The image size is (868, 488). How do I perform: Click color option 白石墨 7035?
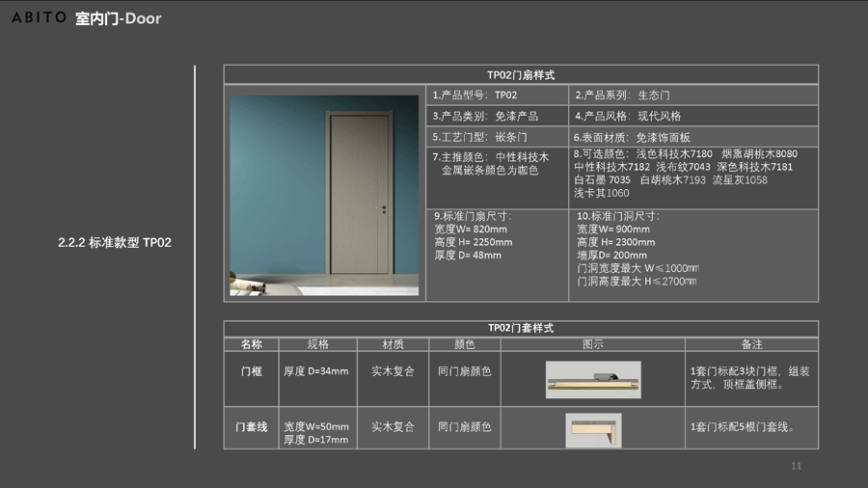pos(602,179)
